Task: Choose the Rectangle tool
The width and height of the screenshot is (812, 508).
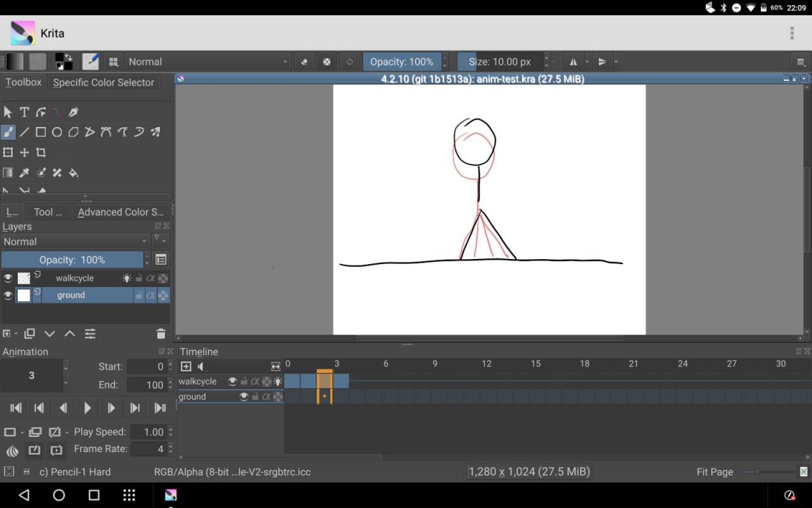Action: coord(40,132)
